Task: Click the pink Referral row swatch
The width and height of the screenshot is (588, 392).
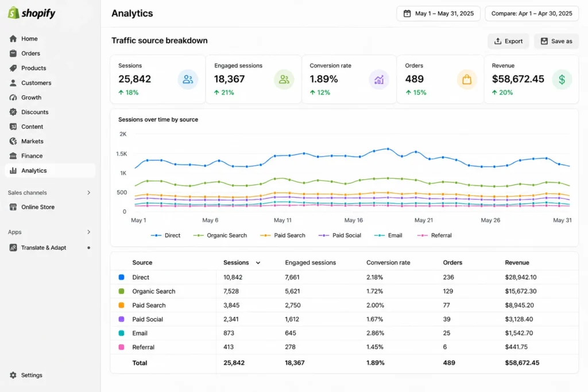Action: (x=122, y=347)
